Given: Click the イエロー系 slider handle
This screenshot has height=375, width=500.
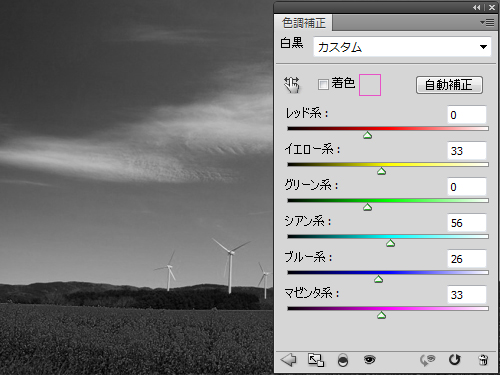Looking at the screenshot, I should 381,171.
